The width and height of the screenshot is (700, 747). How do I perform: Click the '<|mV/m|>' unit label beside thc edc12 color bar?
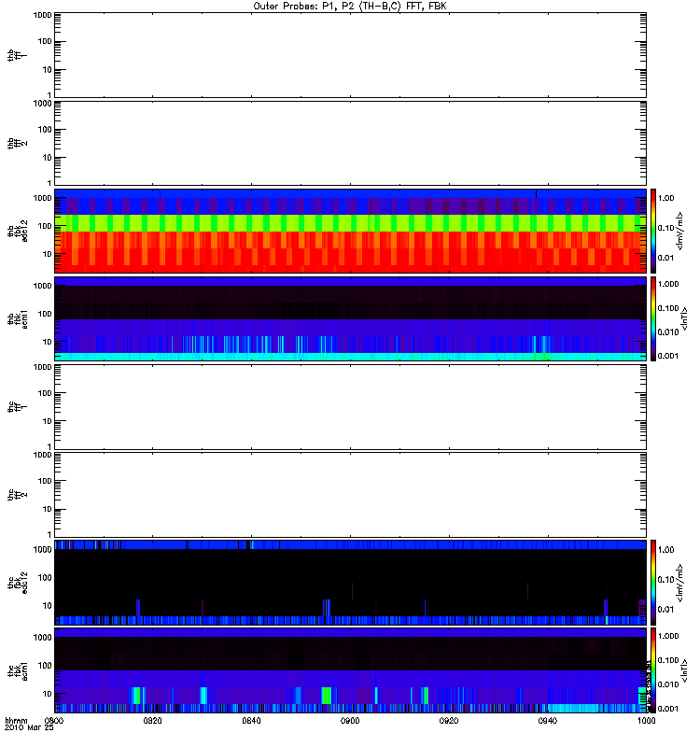(x=680, y=583)
